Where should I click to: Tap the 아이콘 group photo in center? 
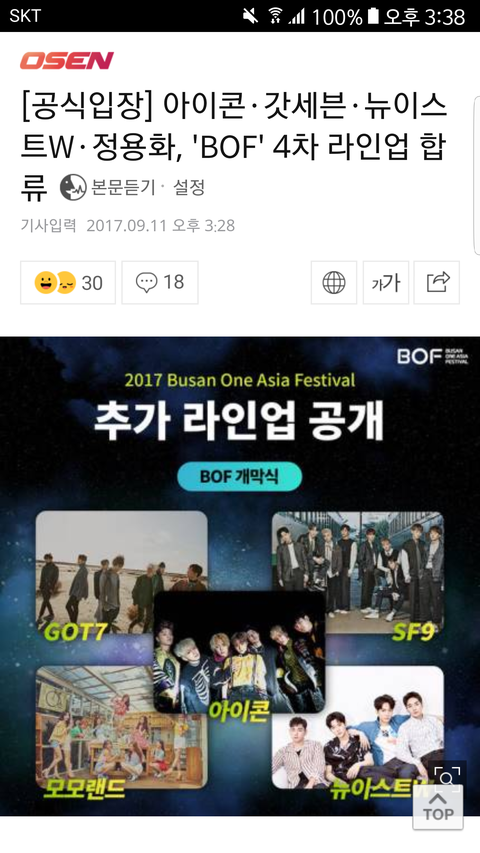[239, 652]
